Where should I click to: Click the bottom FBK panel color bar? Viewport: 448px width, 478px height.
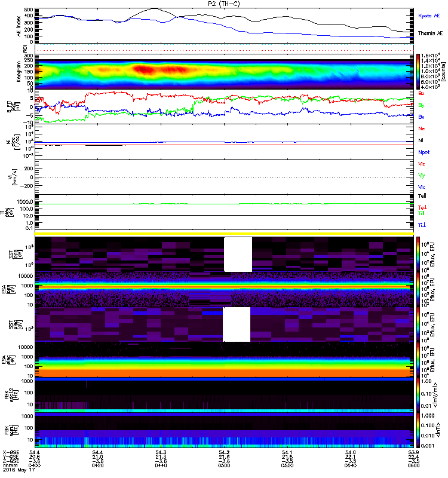tap(419, 430)
